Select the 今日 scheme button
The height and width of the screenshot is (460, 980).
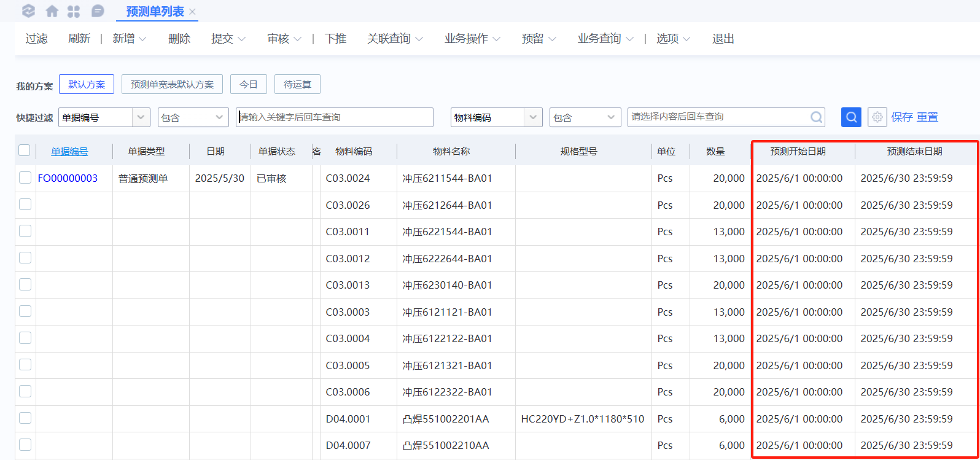pyautogui.click(x=249, y=84)
